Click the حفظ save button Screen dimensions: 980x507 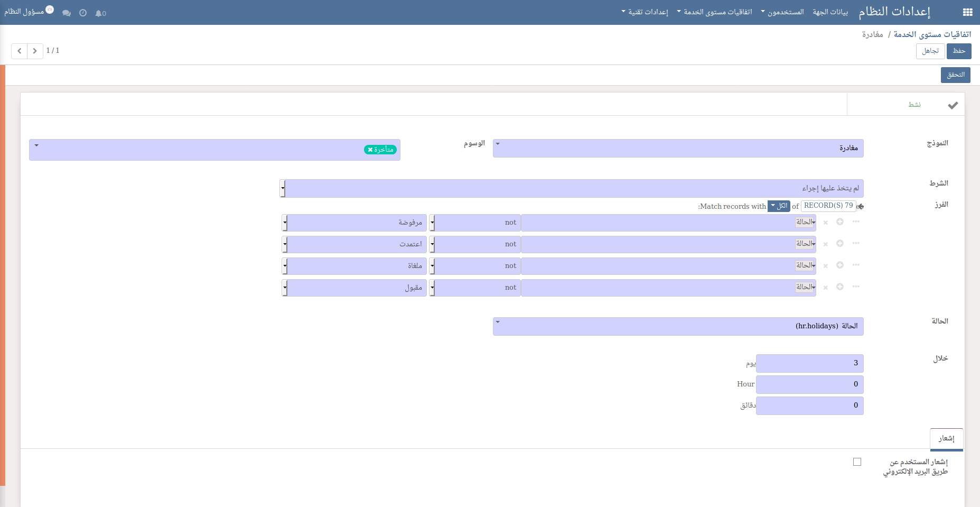point(959,51)
